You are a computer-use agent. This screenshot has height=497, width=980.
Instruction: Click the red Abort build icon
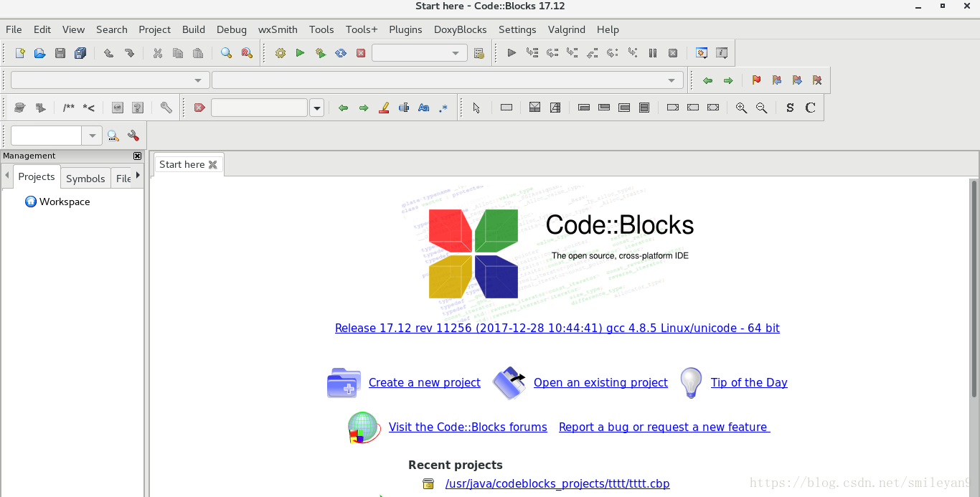pos(361,53)
